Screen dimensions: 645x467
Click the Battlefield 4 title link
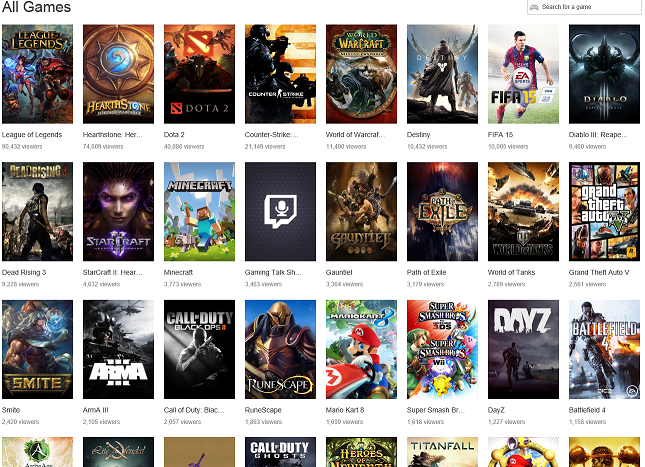click(x=590, y=410)
